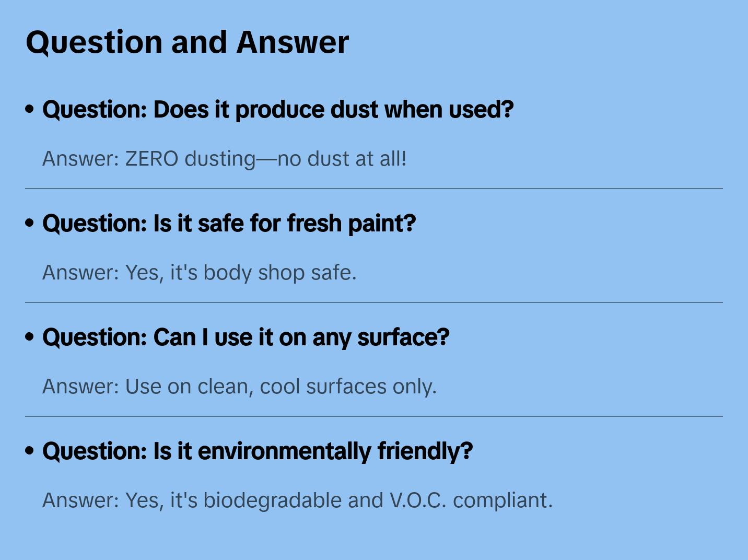Click the bullet beside the surface question
Image resolution: width=748 pixels, height=560 pixels.
(30, 337)
